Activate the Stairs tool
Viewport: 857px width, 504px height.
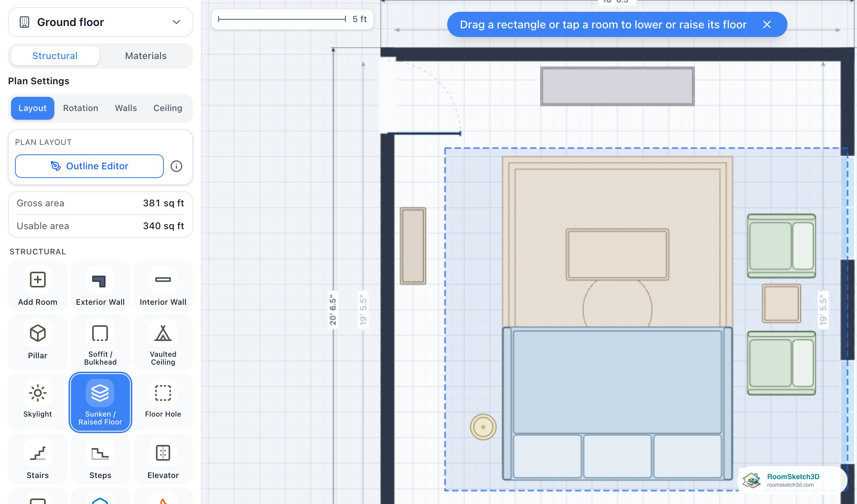[38, 459]
